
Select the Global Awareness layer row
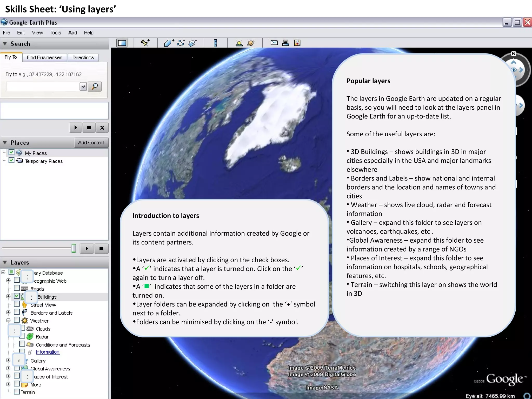pos(50,369)
